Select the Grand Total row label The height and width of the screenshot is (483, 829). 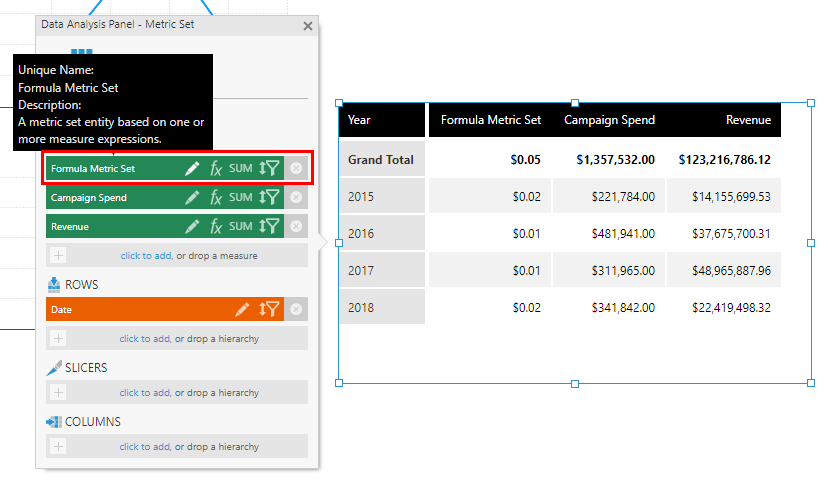click(382, 159)
